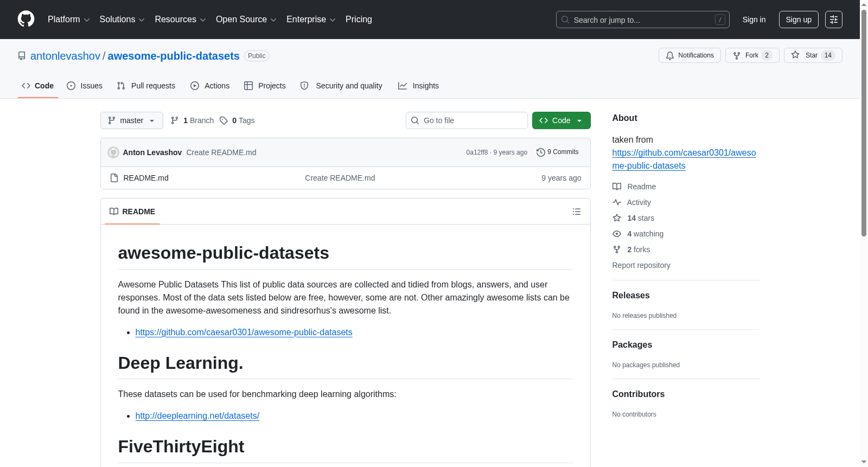Screen dimensions: 868x467
Task: Click Report repository
Action: pos(641,265)
